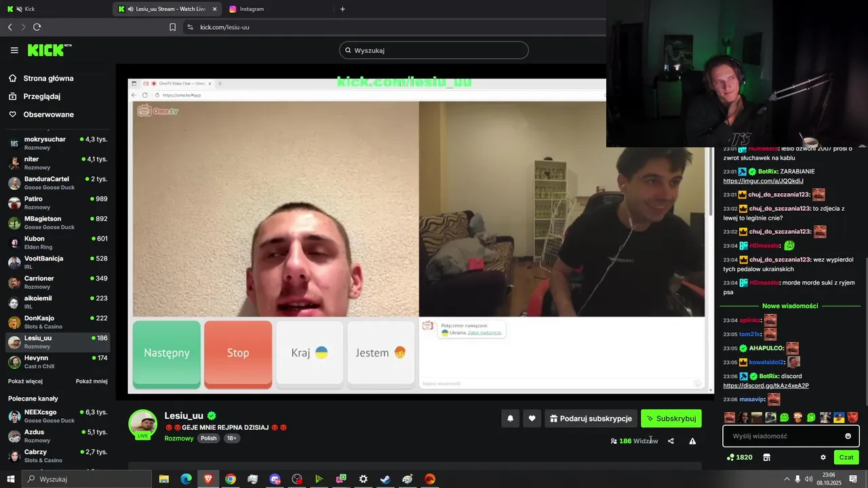The height and width of the screenshot is (488, 868).
Task: Click the report warning triangle icon
Action: tap(692, 441)
